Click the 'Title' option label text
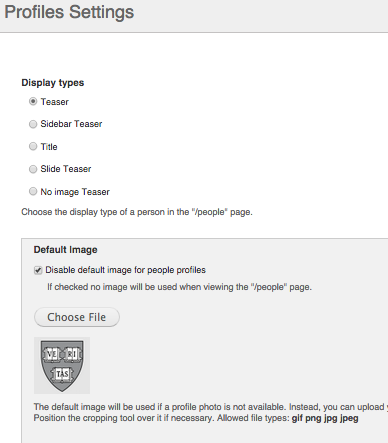The width and height of the screenshot is (388, 443). (49, 147)
